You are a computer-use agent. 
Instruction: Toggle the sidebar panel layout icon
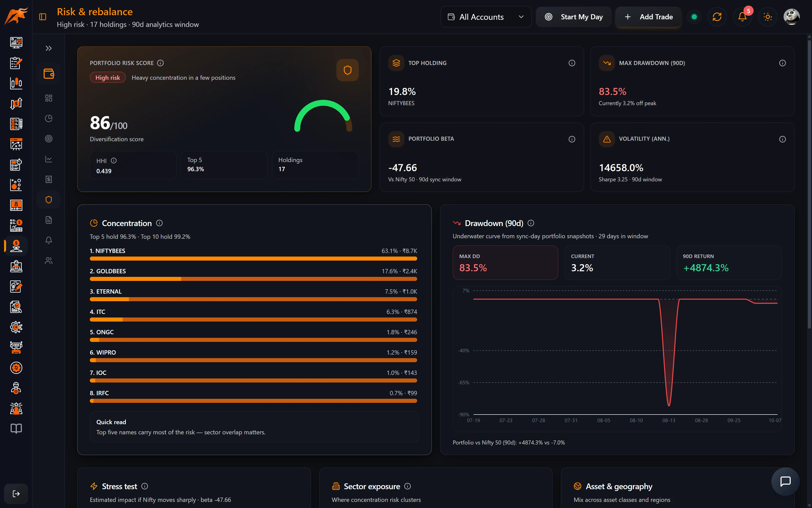(43, 17)
